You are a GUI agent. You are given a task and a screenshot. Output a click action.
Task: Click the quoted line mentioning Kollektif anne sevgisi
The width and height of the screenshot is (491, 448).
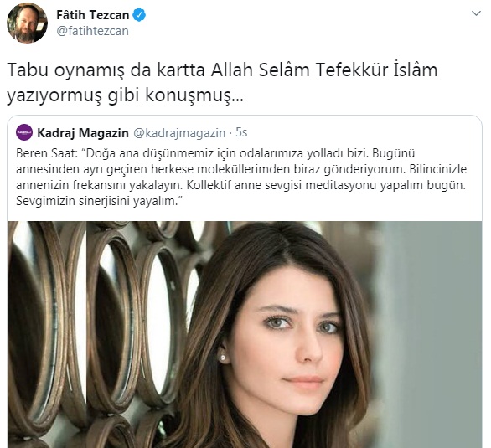pyautogui.click(x=326, y=185)
